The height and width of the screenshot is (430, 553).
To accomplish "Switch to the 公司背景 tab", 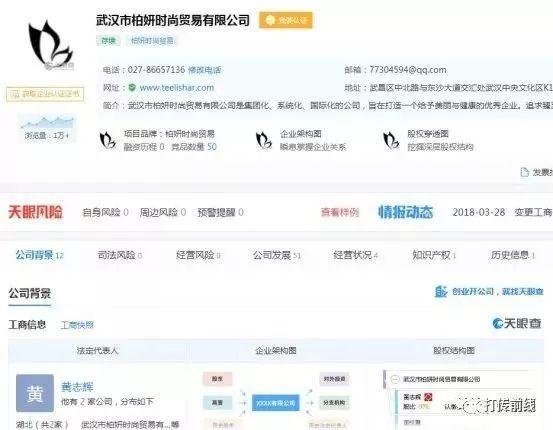I will [x=40, y=255].
